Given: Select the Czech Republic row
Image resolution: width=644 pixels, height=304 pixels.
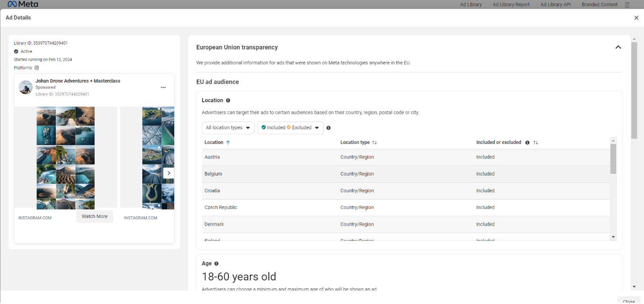Looking at the screenshot, I should [406, 208].
